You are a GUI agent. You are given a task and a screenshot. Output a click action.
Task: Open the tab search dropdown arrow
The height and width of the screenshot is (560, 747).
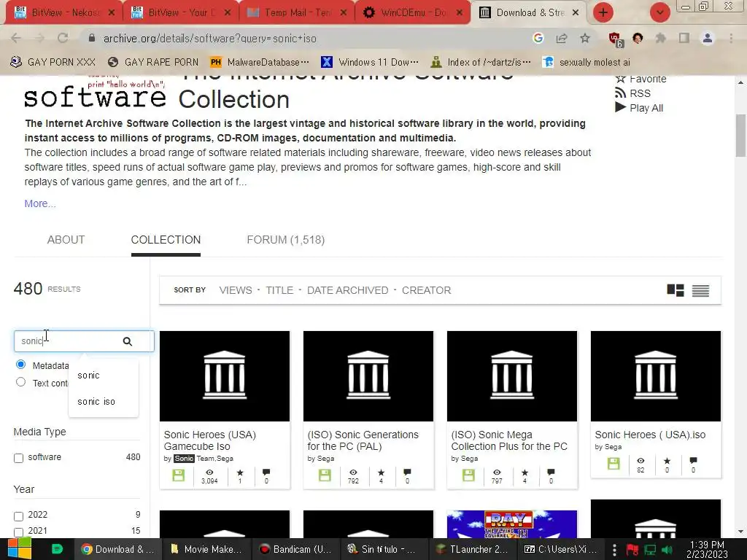659,12
